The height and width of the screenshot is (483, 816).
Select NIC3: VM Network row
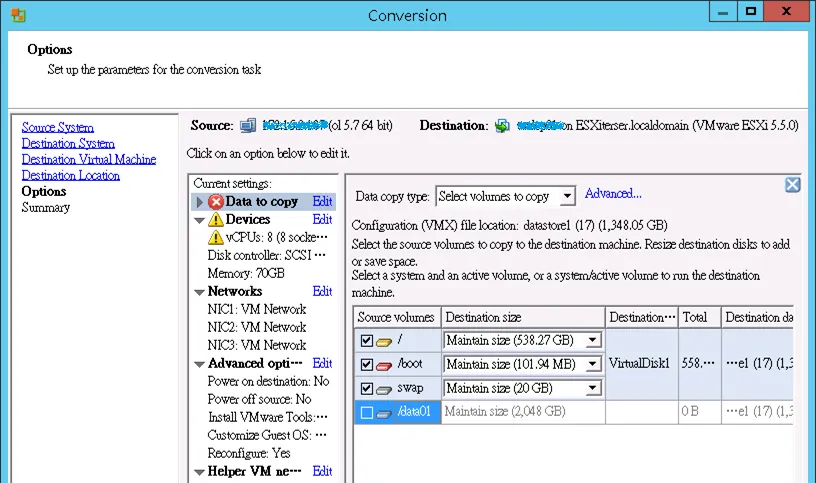click(x=257, y=346)
